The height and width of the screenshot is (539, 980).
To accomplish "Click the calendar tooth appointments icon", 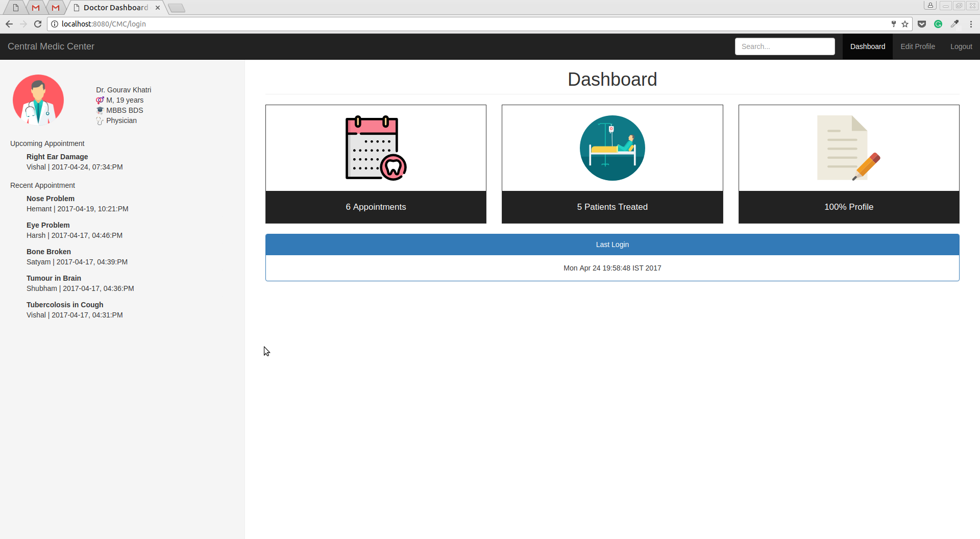I will (376, 148).
